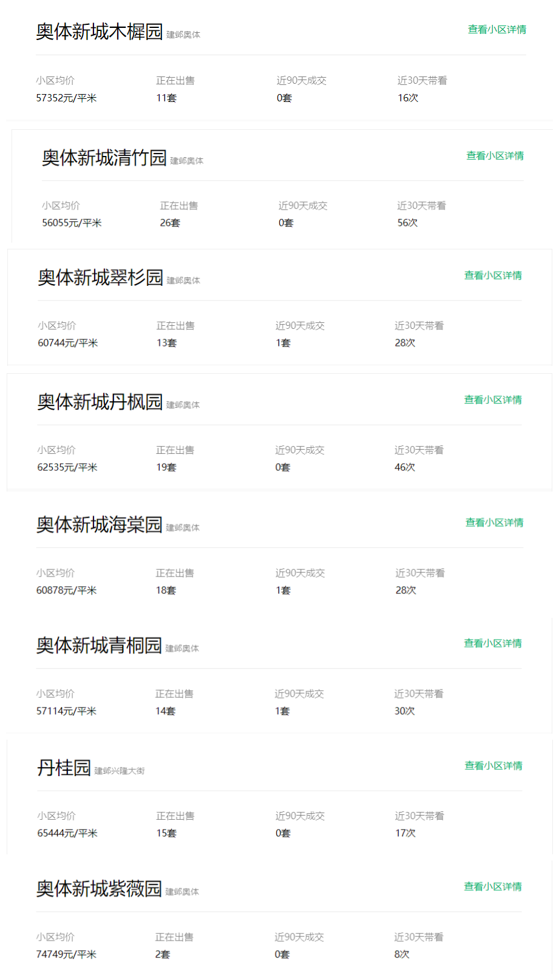Open 查看小区详情 link for 丹桂园
This screenshot has width=559, height=980.
493,766
